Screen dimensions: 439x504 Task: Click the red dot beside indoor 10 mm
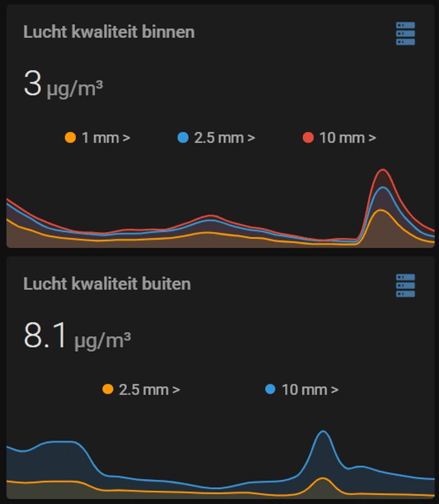point(308,138)
